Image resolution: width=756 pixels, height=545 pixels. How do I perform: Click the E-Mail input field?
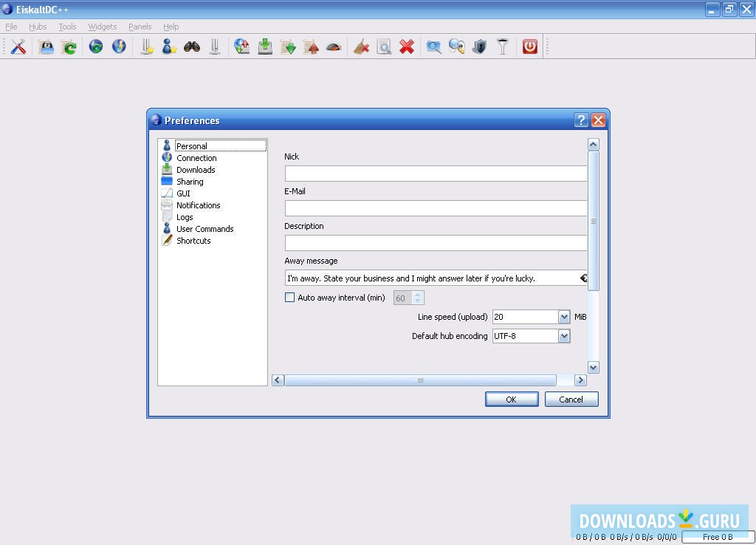point(436,208)
